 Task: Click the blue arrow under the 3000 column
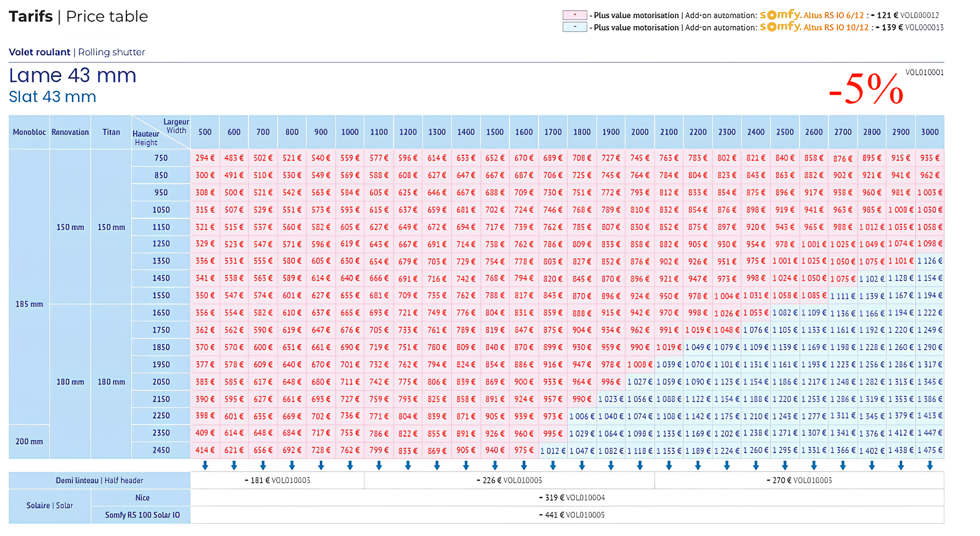[930, 465]
